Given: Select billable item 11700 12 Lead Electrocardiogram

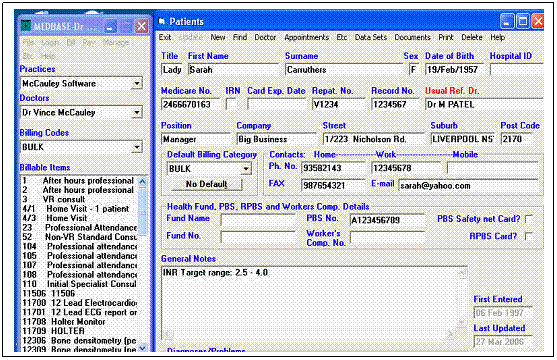Looking at the screenshot, I should [x=78, y=303].
